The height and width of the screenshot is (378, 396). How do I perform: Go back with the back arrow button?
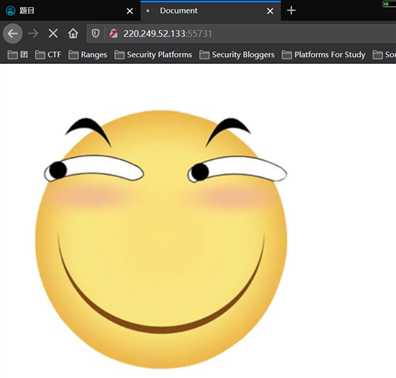(x=13, y=33)
